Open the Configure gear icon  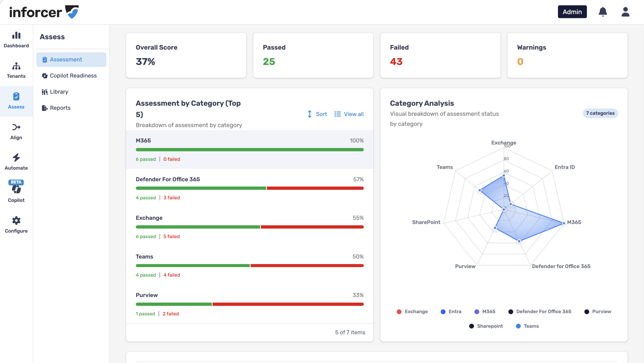(16, 221)
